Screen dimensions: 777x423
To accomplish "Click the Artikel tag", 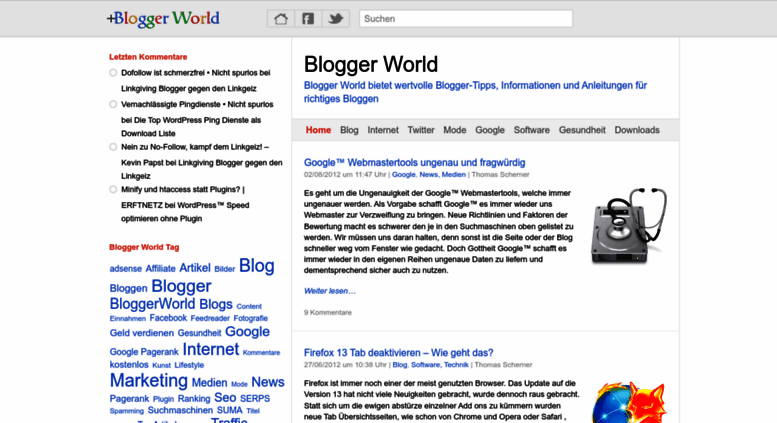I will [195, 268].
